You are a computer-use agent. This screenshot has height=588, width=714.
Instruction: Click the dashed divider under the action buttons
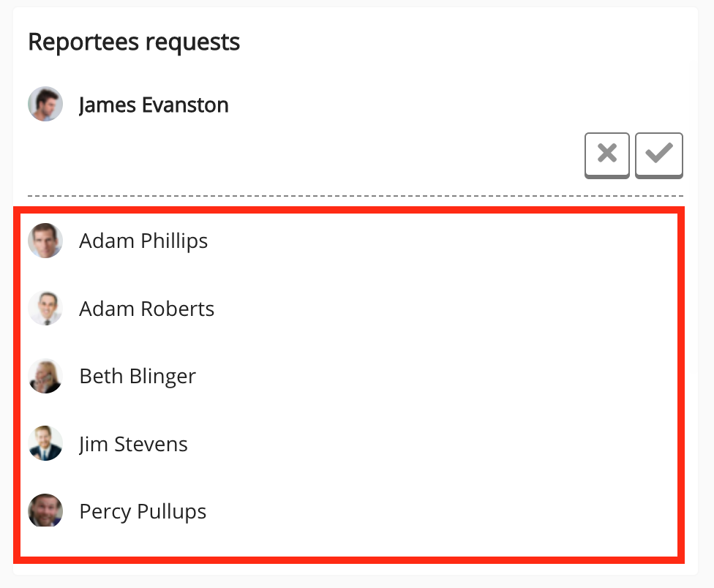coord(356,196)
